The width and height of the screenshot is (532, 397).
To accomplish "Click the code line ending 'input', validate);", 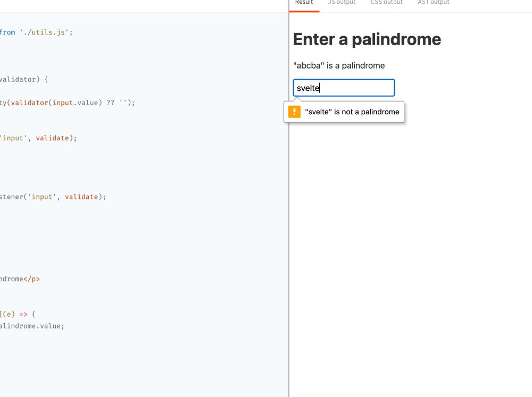I will [x=38, y=138].
